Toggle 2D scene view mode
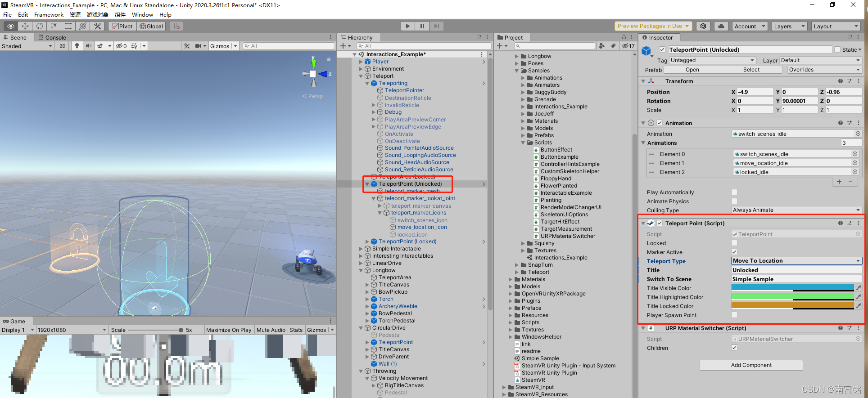Screen dimensions: 868x398 pyautogui.click(x=63, y=46)
